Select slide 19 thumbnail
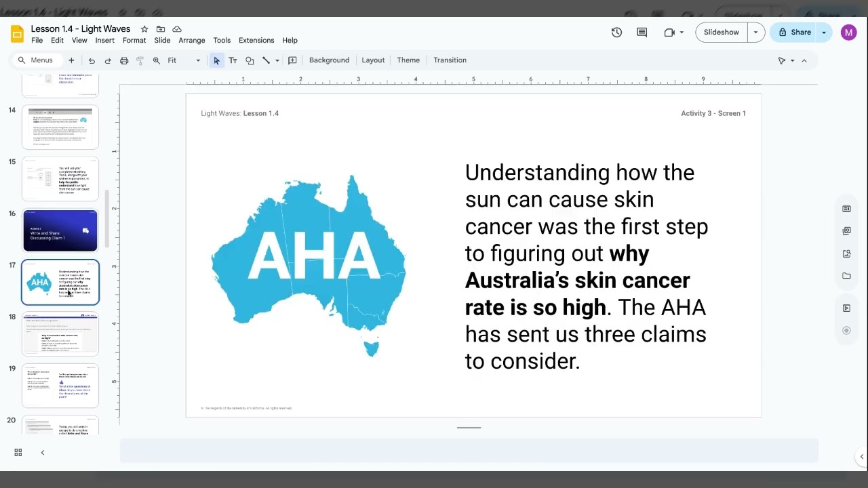The image size is (868, 488). click(60, 386)
